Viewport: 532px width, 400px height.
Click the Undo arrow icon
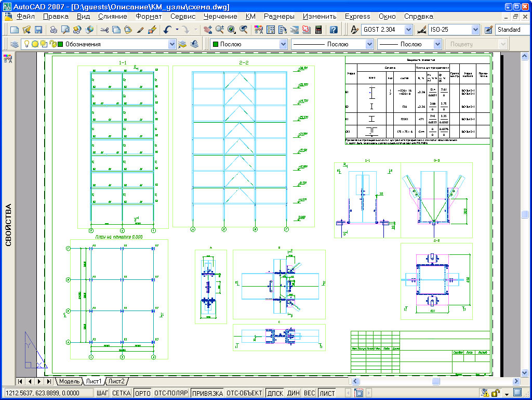(167, 30)
